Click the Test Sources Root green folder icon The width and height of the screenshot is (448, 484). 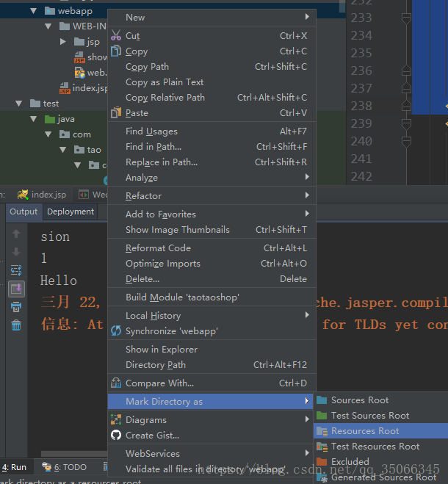coord(322,416)
